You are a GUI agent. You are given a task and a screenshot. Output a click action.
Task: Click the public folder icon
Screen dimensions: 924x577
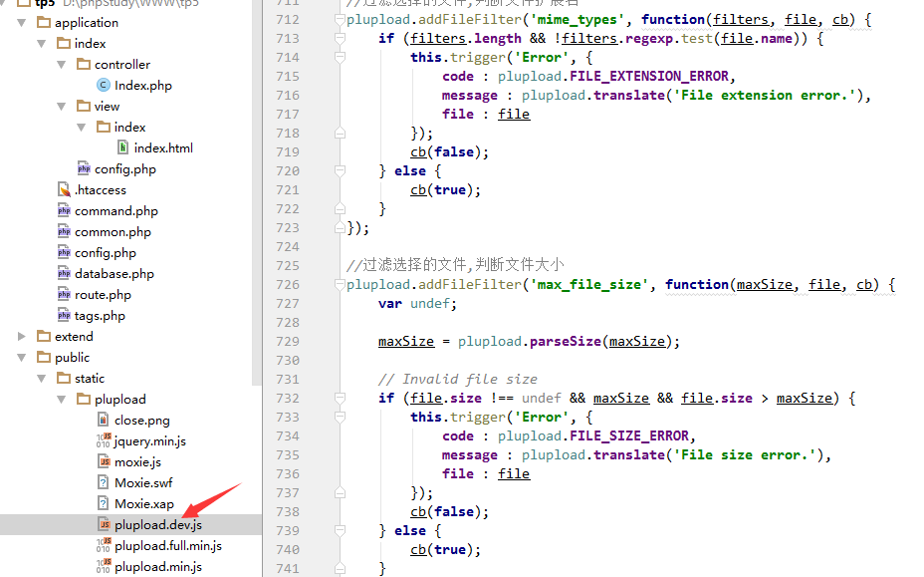tap(44, 357)
